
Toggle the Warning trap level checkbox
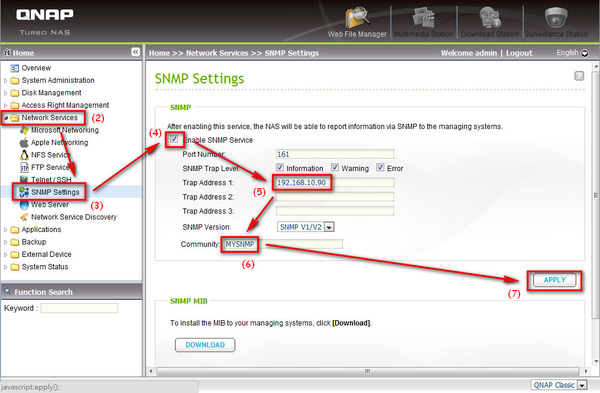pyautogui.click(x=335, y=168)
